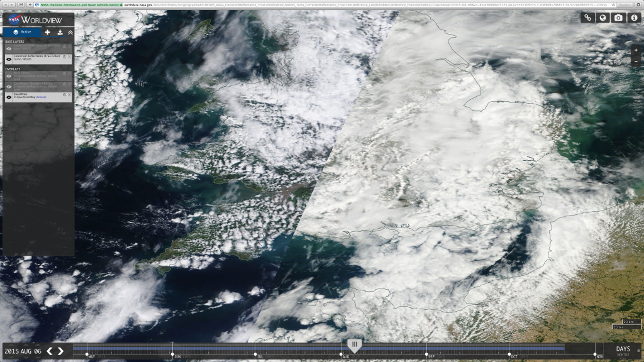Select the Coastlines layer row
The image size is (644, 362).
pos(38,97)
